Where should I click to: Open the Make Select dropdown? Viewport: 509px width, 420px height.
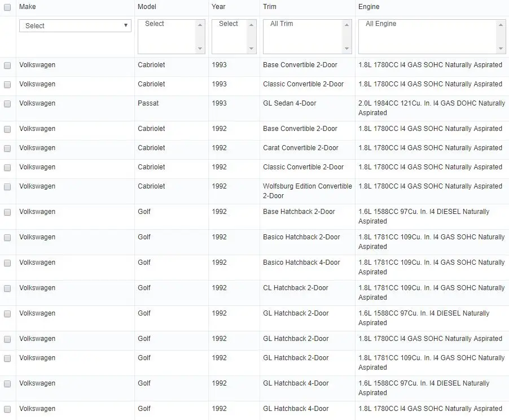(75, 25)
